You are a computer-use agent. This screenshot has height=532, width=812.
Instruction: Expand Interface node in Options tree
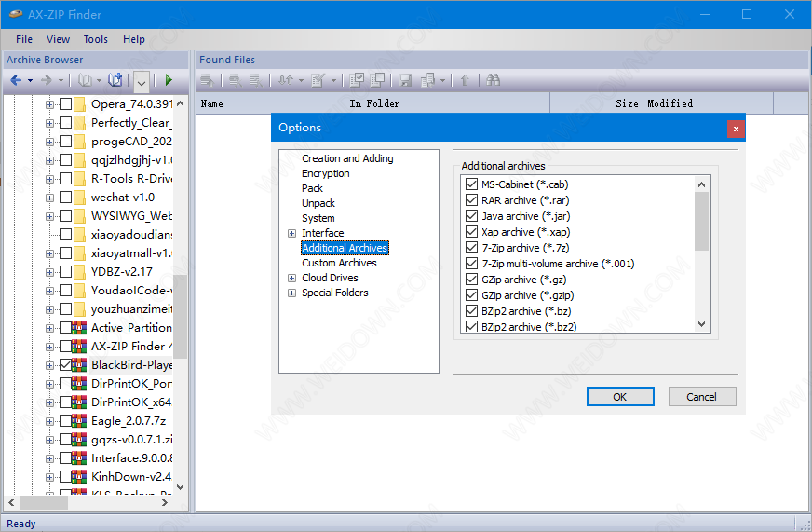tap(292, 234)
